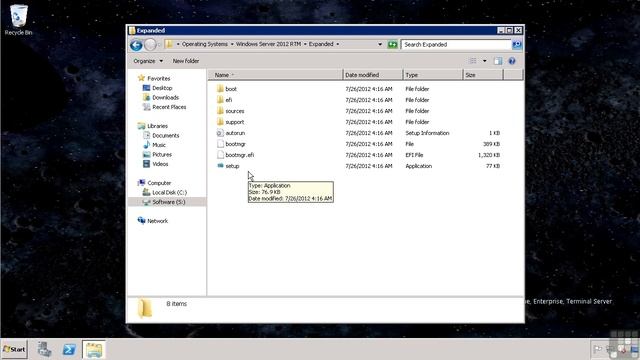
Task: Open Downloads under Favorites
Action: pyautogui.click(x=165, y=98)
